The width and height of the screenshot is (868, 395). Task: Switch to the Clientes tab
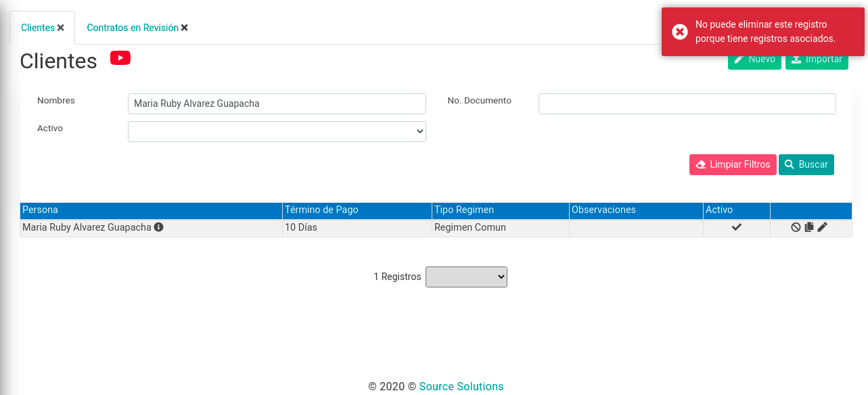point(38,28)
